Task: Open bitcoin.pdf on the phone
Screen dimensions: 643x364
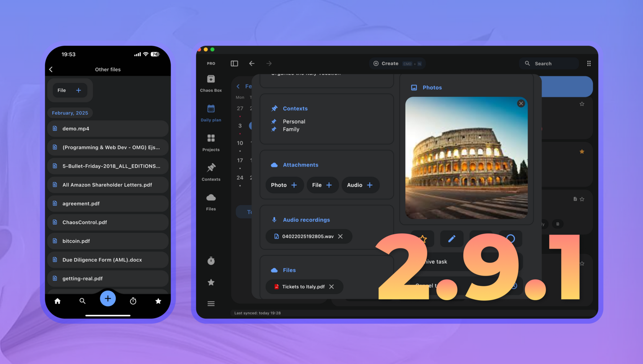Action: click(108, 241)
